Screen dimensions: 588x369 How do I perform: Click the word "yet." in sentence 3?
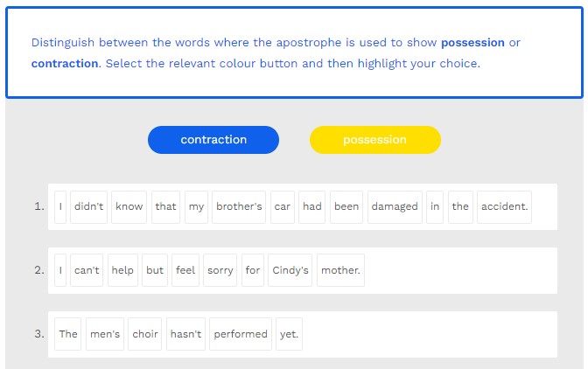click(289, 335)
